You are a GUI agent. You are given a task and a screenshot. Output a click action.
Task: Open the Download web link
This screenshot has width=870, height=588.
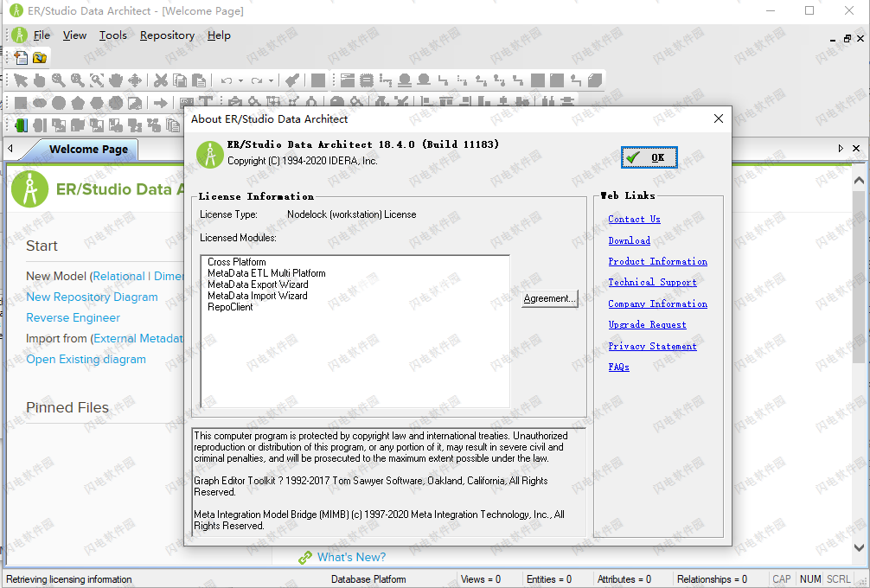tap(630, 240)
